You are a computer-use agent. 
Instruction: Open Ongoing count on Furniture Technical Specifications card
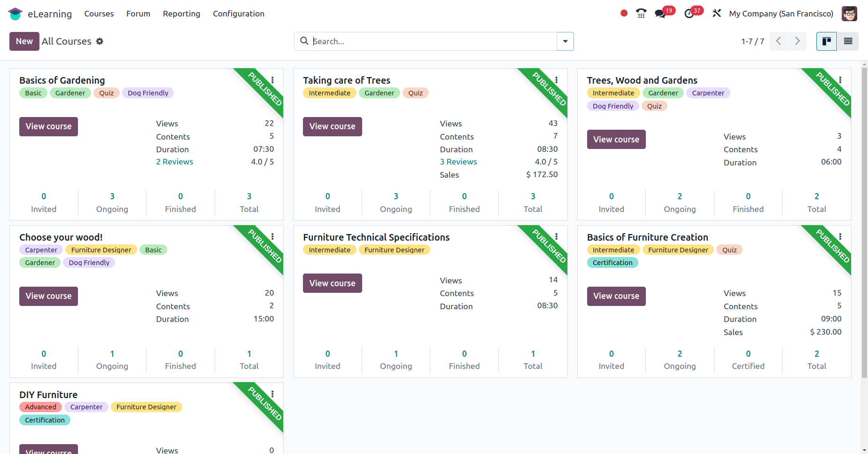point(396,360)
